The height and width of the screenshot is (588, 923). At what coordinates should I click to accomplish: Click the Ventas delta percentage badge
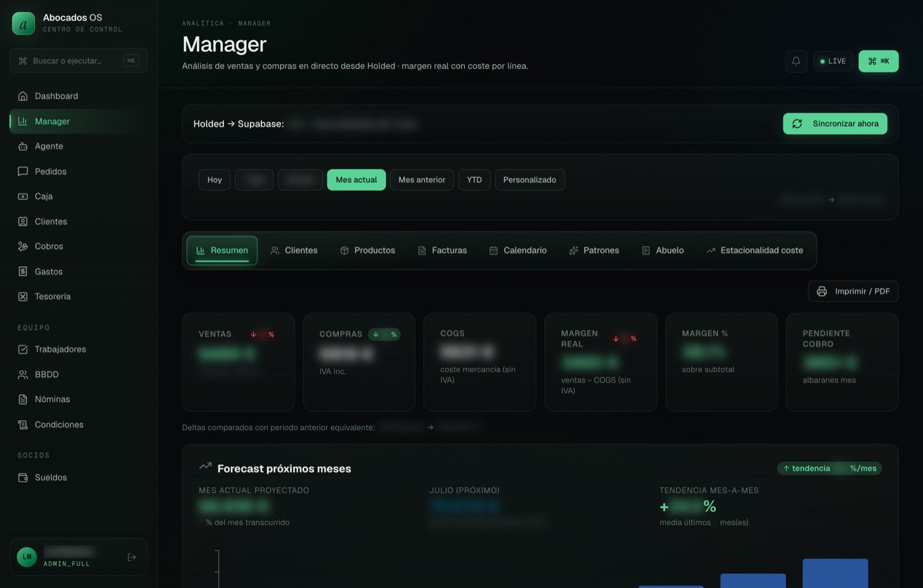click(x=262, y=334)
